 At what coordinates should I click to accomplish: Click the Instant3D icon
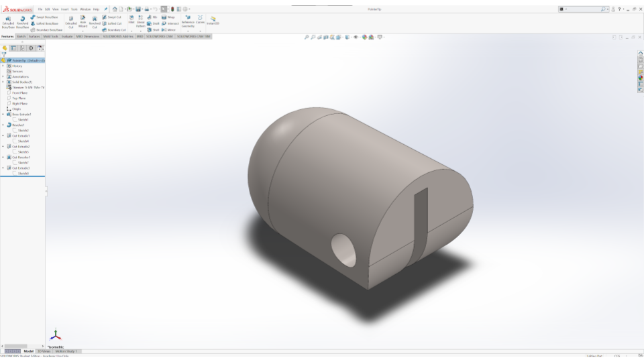213,21
